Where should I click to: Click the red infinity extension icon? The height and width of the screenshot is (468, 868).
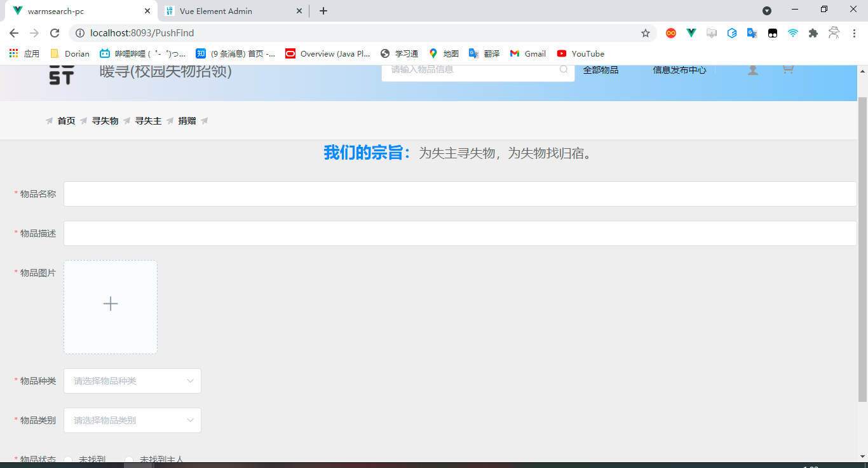[671, 33]
